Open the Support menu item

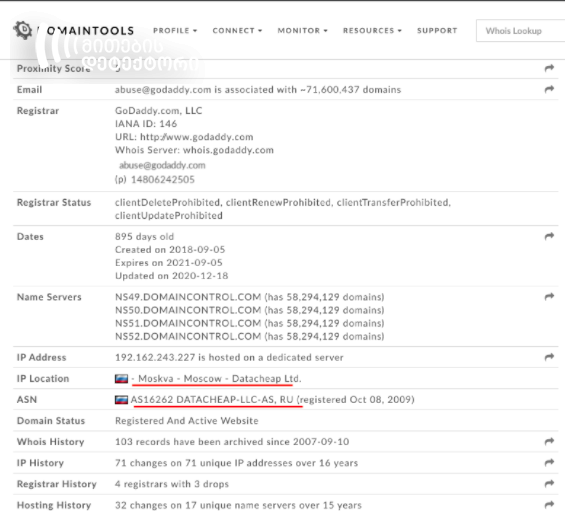click(x=437, y=31)
